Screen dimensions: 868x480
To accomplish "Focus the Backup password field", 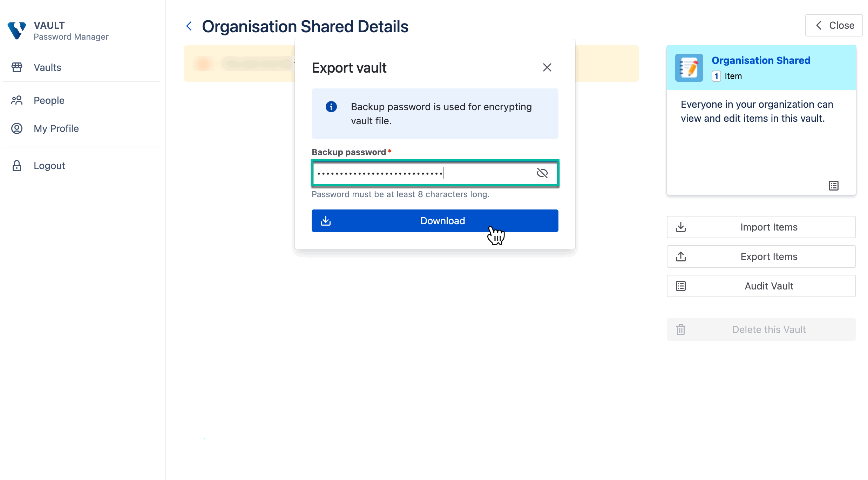I will coord(421,173).
